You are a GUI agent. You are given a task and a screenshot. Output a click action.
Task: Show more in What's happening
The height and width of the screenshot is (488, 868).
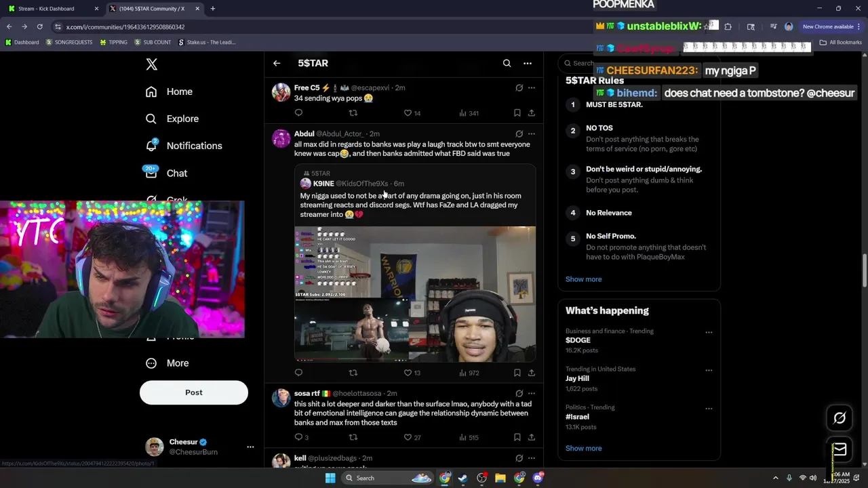pos(583,448)
